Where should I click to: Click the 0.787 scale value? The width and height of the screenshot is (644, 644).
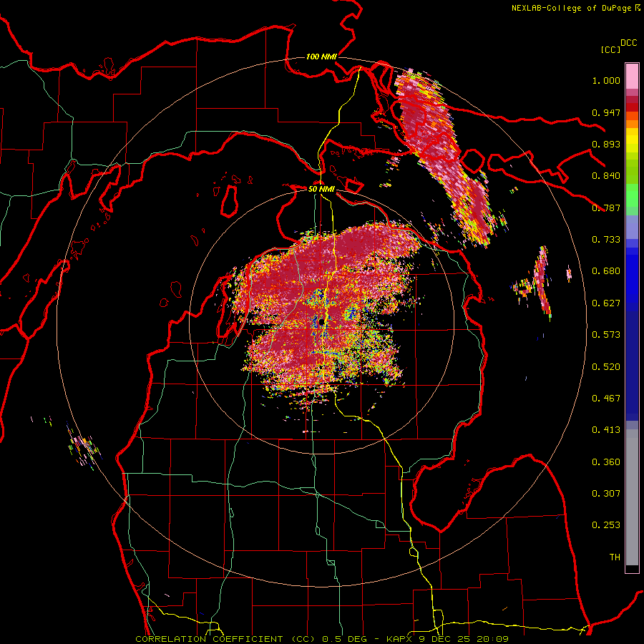coord(606,208)
